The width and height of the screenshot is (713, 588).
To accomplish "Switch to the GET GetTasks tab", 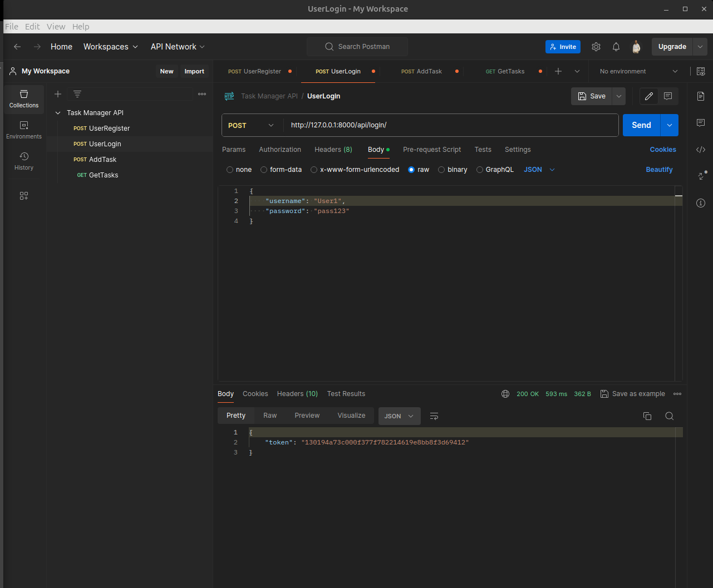I will [505, 71].
